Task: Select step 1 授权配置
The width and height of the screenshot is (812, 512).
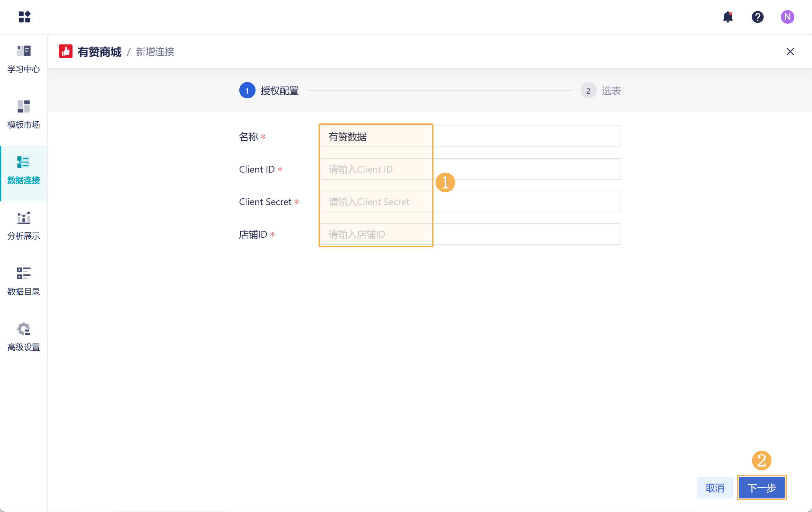Action: coord(269,91)
